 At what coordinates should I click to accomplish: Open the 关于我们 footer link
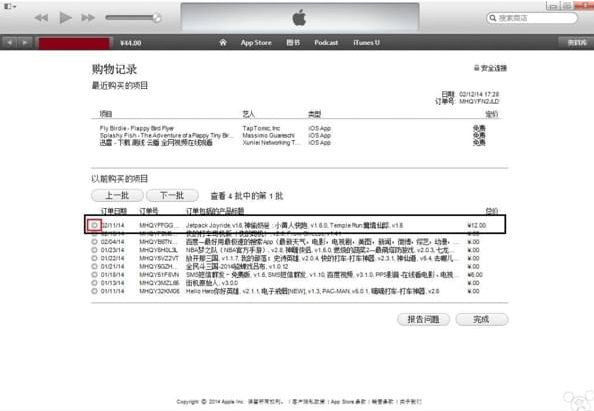[x=411, y=402]
